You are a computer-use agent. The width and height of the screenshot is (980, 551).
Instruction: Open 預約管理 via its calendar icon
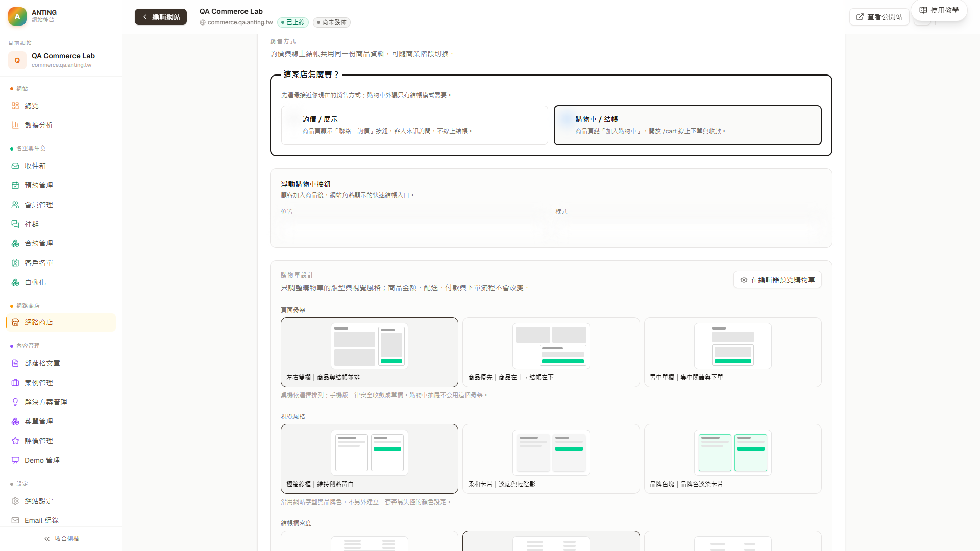[x=15, y=185]
